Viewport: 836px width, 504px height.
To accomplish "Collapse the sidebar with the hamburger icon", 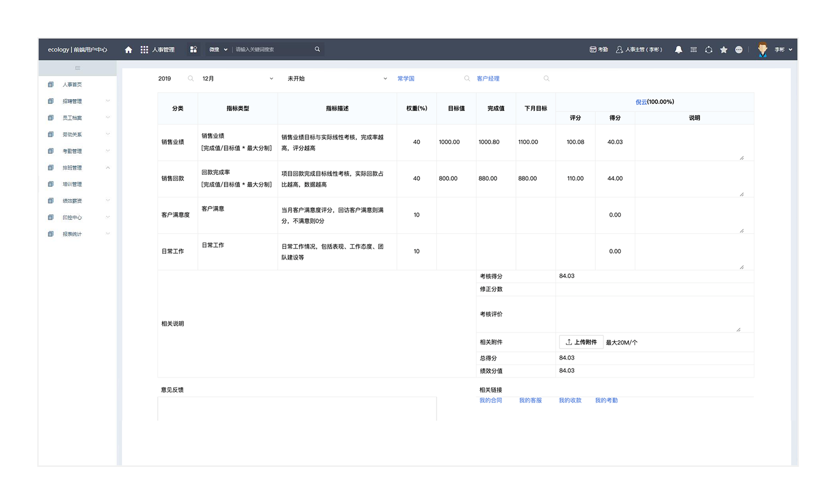I will (78, 68).
